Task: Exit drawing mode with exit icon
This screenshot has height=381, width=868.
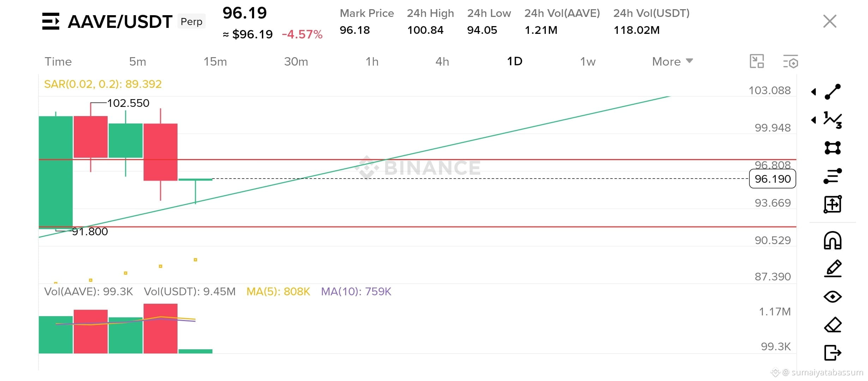Action: tap(832, 353)
